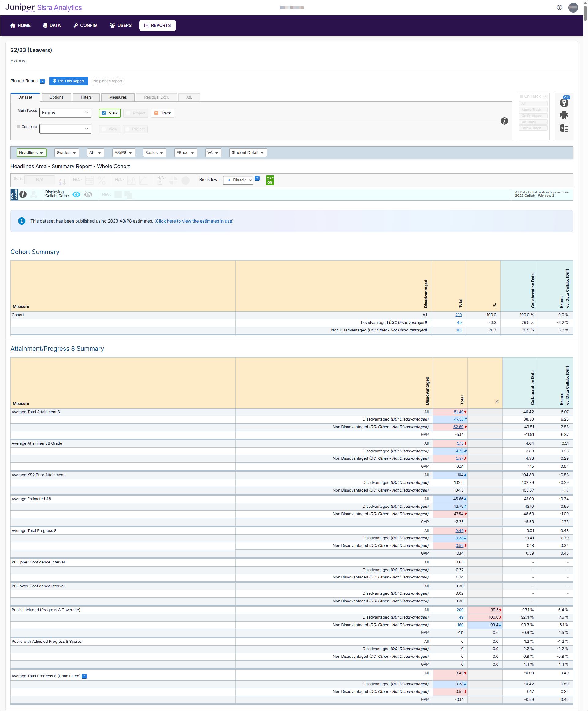Click the printer icon
Image resolution: width=588 pixels, height=711 pixels.
tap(564, 115)
